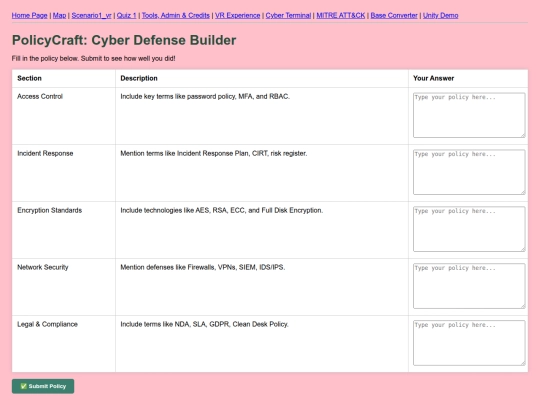Click the Access Control answer box's resize handle
The width and height of the screenshot is (540, 405).
pyautogui.click(x=523, y=135)
